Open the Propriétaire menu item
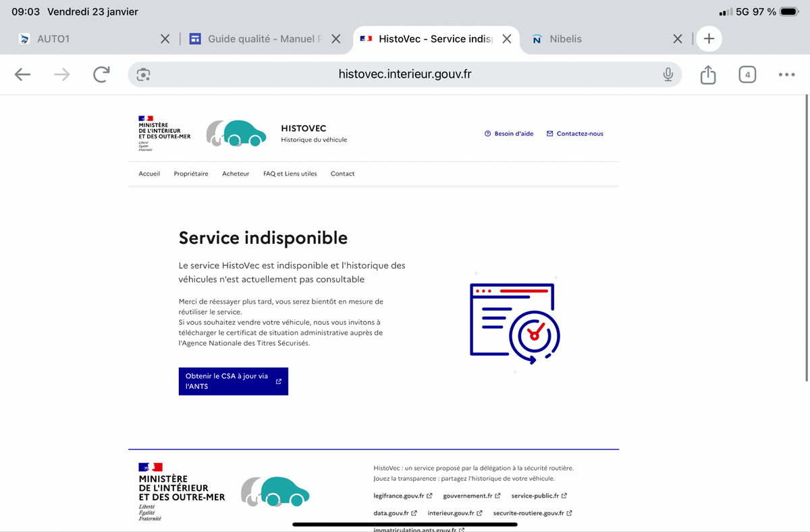 [x=191, y=174]
